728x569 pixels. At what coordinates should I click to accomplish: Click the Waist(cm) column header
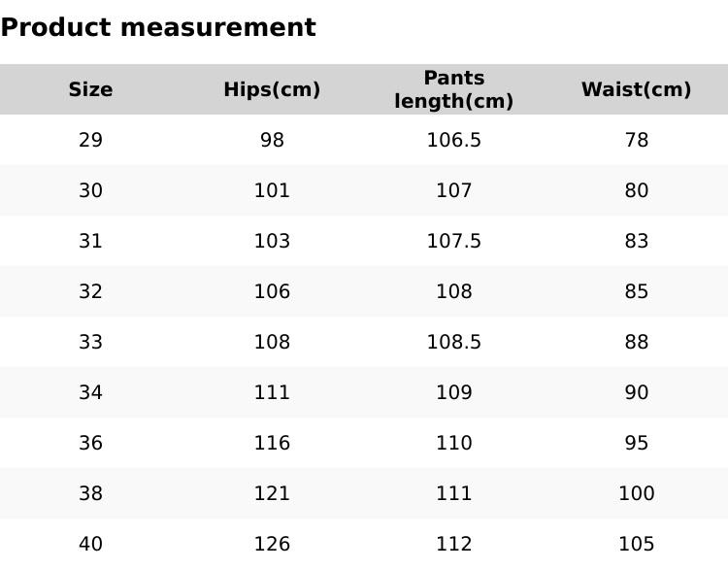click(636, 89)
